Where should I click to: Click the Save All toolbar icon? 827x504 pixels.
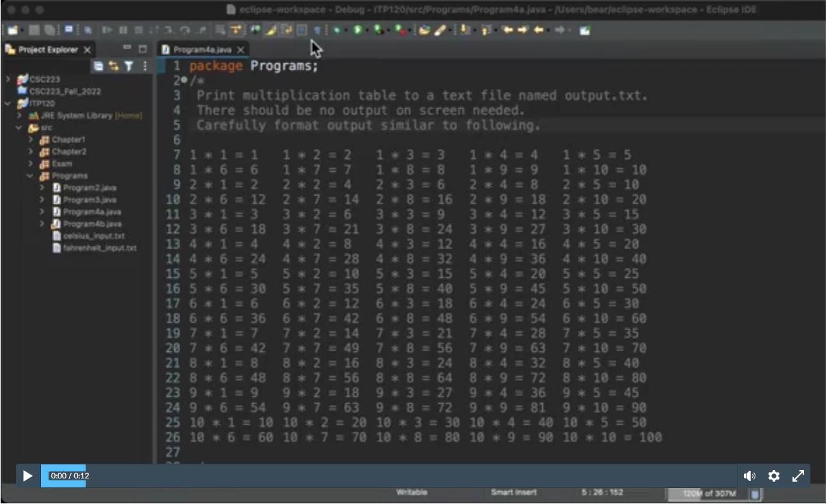point(49,30)
